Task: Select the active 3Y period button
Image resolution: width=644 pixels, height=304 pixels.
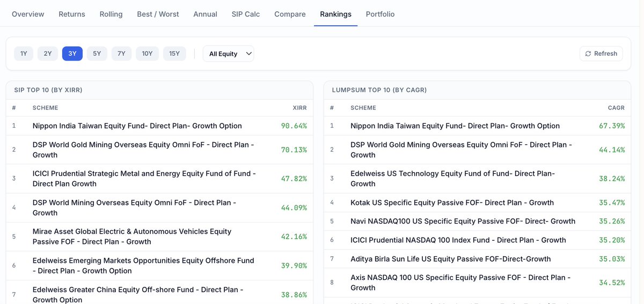Action: (x=72, y=54)
